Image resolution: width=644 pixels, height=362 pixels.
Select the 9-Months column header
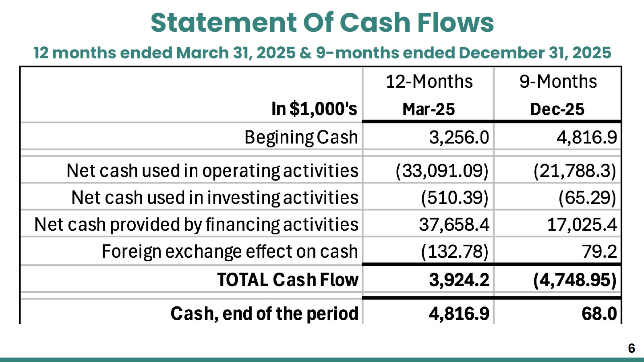[x=558, y=82]
